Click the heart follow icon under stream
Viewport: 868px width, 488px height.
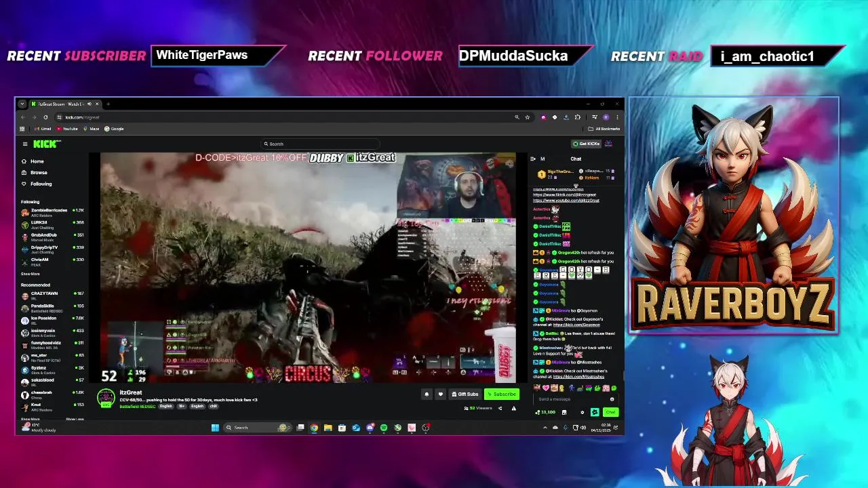pyautogui.click(x=440, y=394)
